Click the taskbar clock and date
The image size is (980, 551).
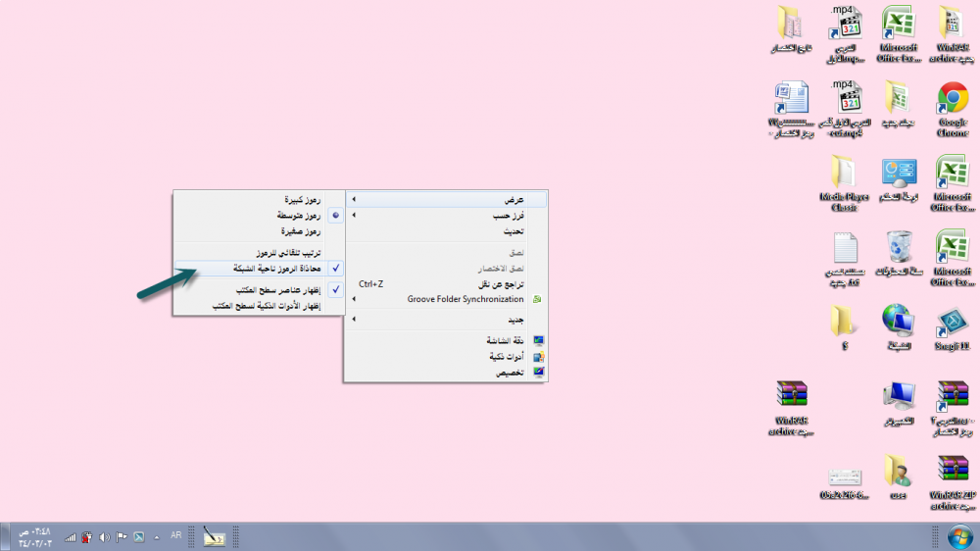coord(33,536)
